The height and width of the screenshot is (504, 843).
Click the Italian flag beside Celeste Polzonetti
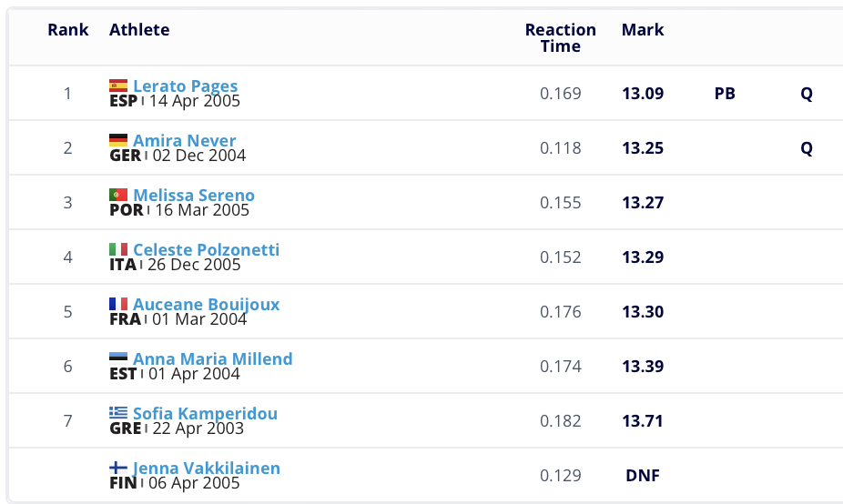(x=118, y=250)
